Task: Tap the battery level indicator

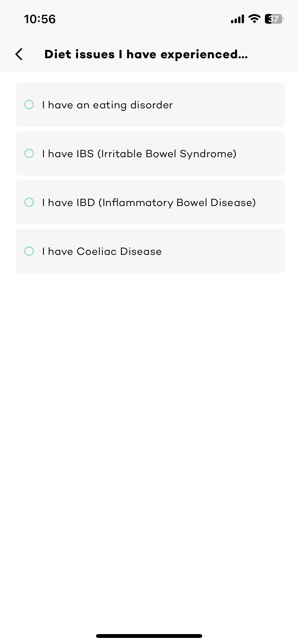Action: coord(274,19)
